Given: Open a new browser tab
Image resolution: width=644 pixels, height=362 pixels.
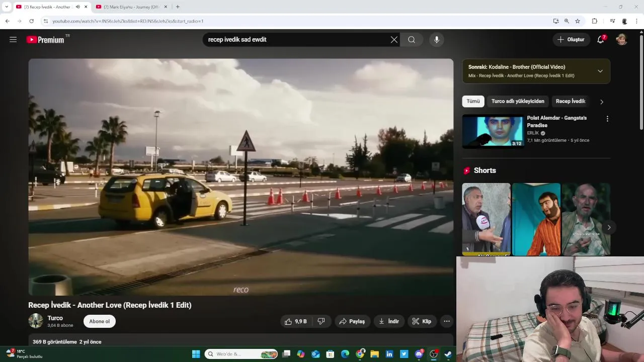Looking at the screenshot, I should pyautogui.click(x=178, y=7).
